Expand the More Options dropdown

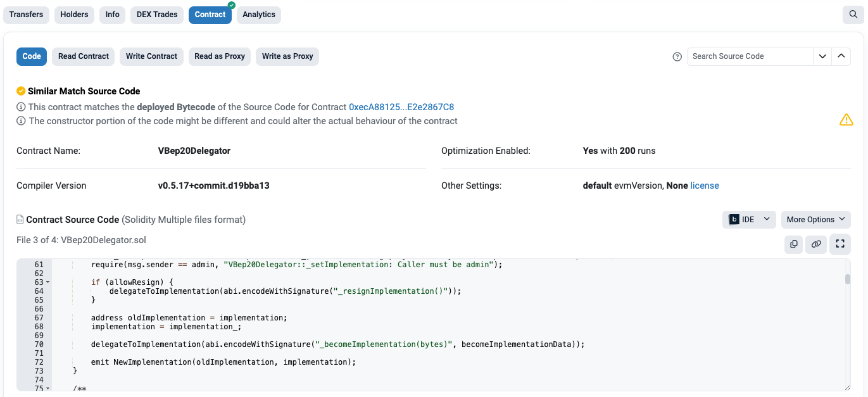(815, 220)
